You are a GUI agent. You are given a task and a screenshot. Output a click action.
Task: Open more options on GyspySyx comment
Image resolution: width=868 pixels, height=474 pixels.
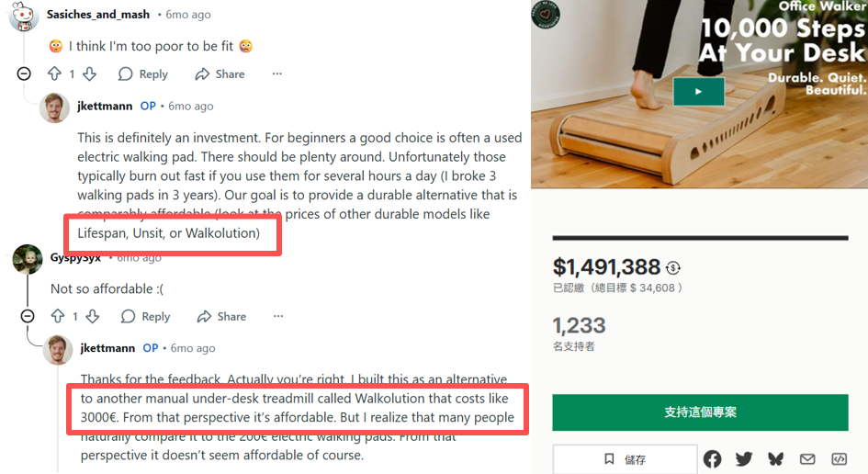click(278, 316)
